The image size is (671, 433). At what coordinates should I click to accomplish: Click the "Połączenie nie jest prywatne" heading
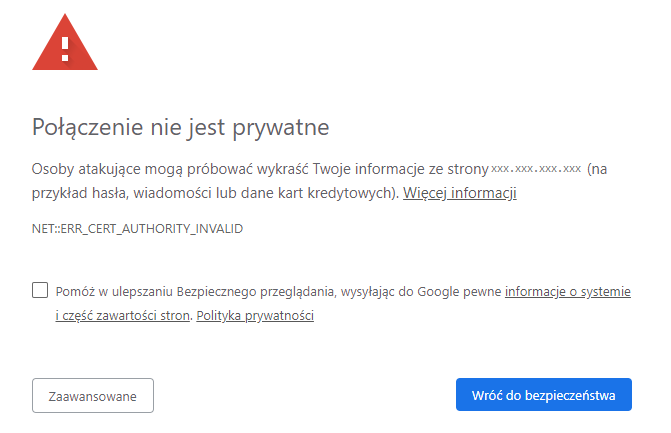coord(181,127)
